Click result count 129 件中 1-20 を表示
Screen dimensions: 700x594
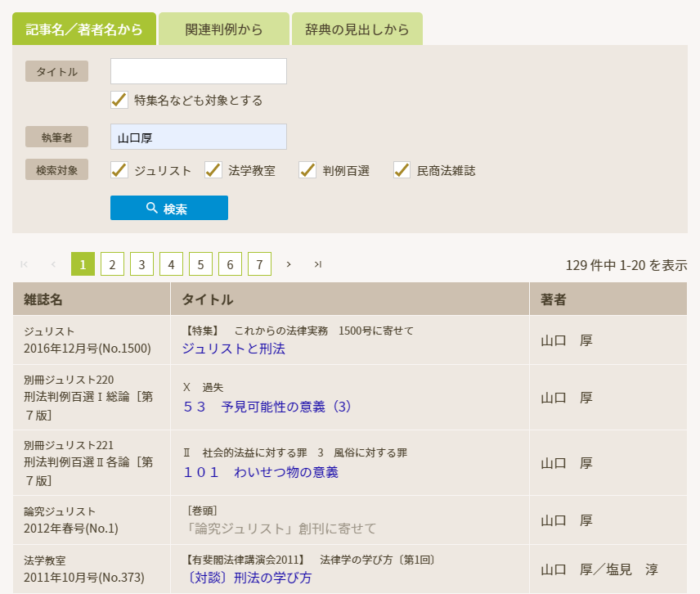point(626,265)
